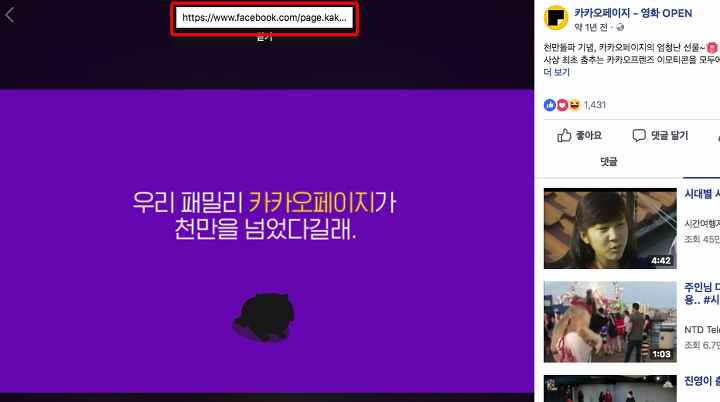This screenshot has width=720, height=402.
Task: Click the Love heart reaction icon
Action: point(562,105)
